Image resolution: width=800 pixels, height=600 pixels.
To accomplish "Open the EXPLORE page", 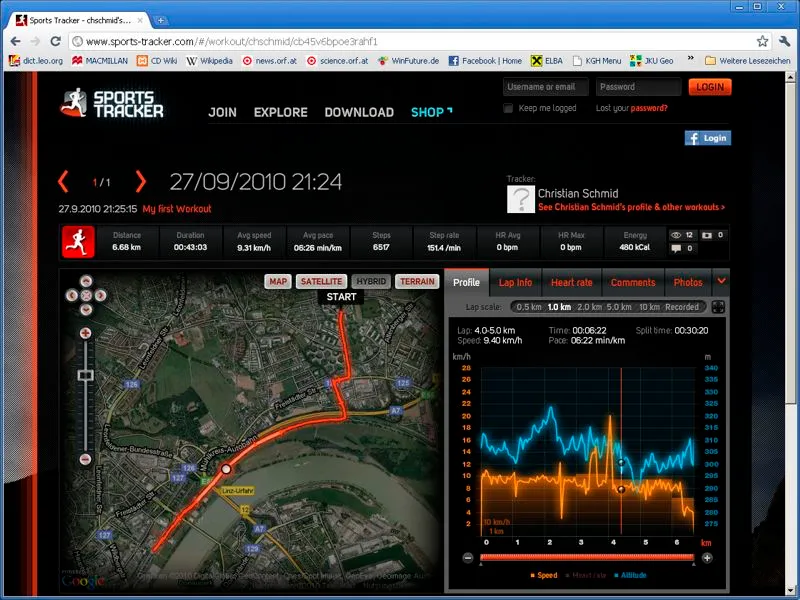I will [x=281, y=112].
